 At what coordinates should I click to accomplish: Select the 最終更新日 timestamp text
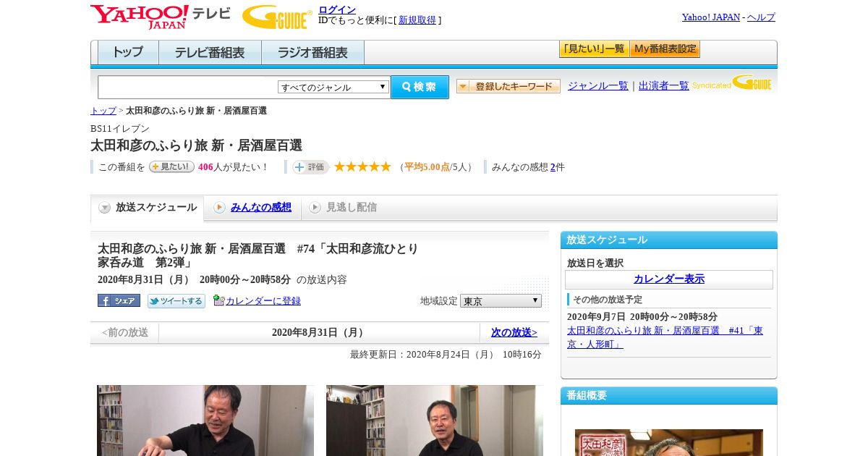click(x=446, y=355)
